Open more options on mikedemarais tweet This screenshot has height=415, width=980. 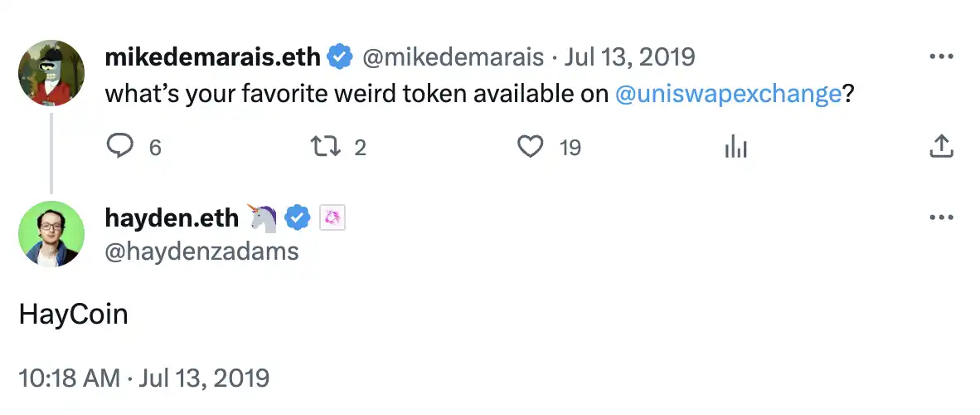pos(941,57)
